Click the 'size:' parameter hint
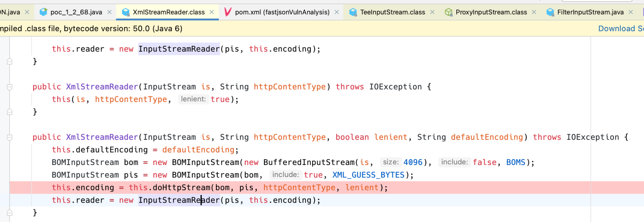Image resolution: width=644 pixels, height=222 pixels. pyautogui.click(x=391, y=162)
